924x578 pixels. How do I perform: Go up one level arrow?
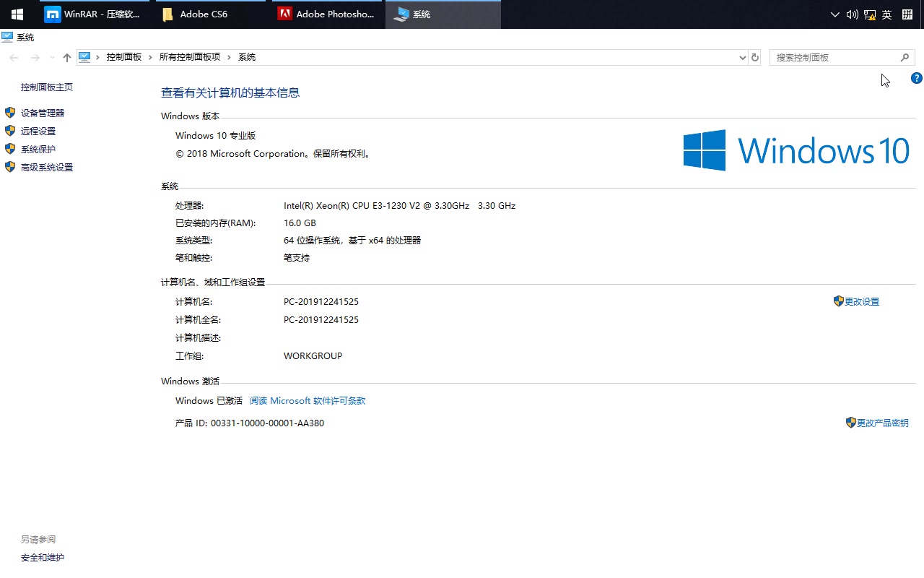coord(67,57)
